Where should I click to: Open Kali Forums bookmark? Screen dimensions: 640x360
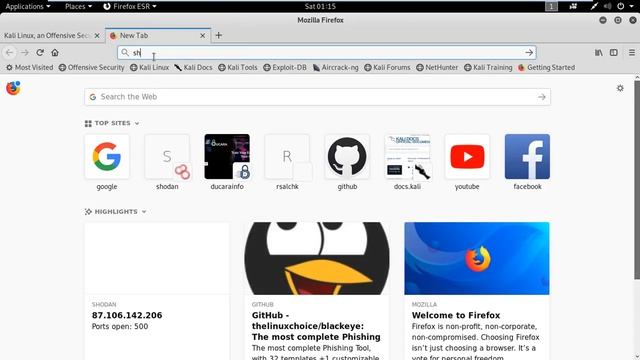pos(387,67)
